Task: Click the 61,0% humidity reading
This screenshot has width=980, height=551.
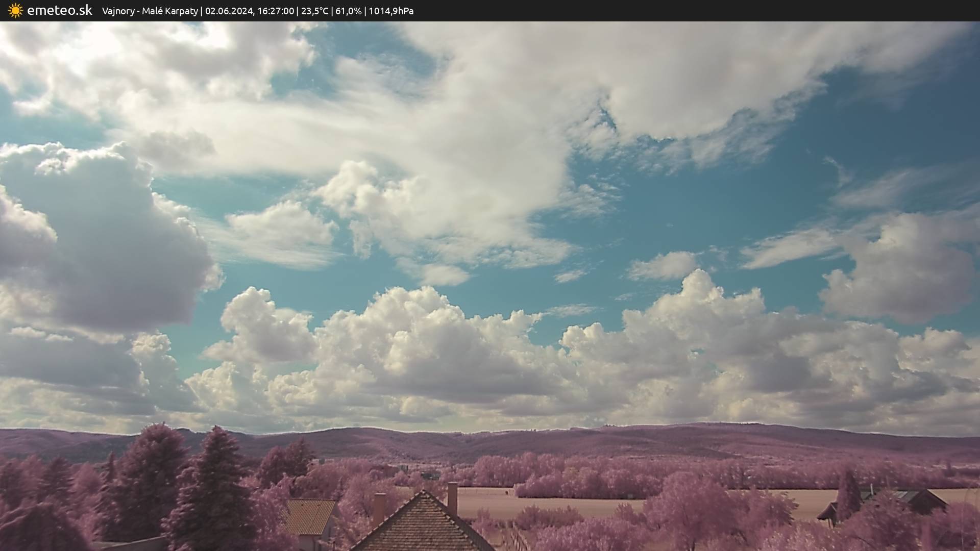Action: (x=348, y=11)
